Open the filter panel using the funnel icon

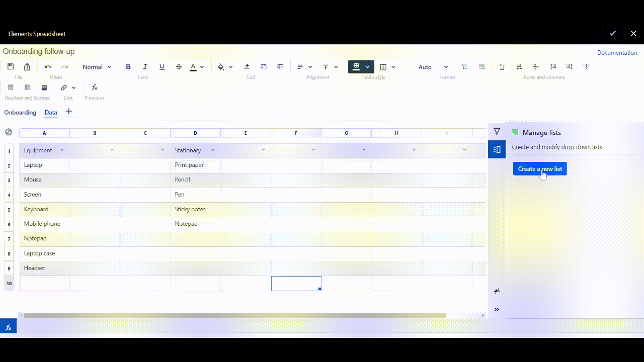(497, 131)
